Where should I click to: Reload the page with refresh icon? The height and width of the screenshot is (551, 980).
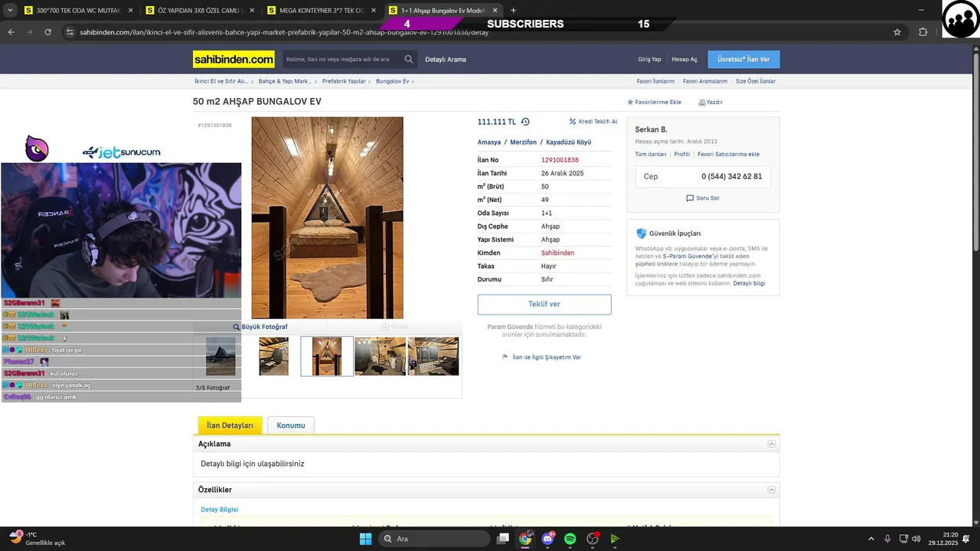pyautogui.click(x=47, y=32)
